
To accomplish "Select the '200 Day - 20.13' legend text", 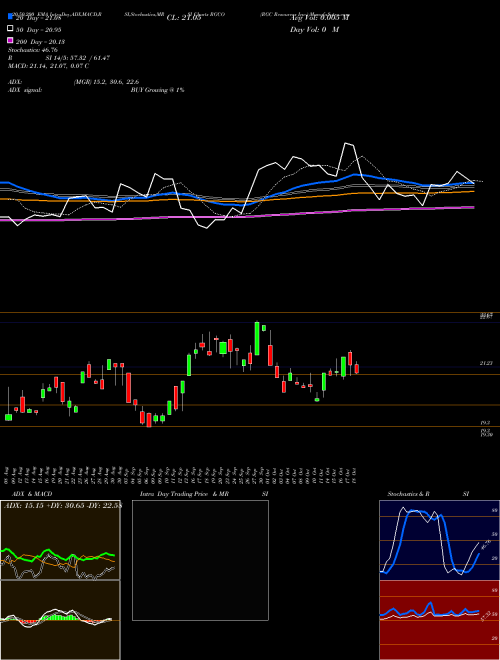I will 40,42.
